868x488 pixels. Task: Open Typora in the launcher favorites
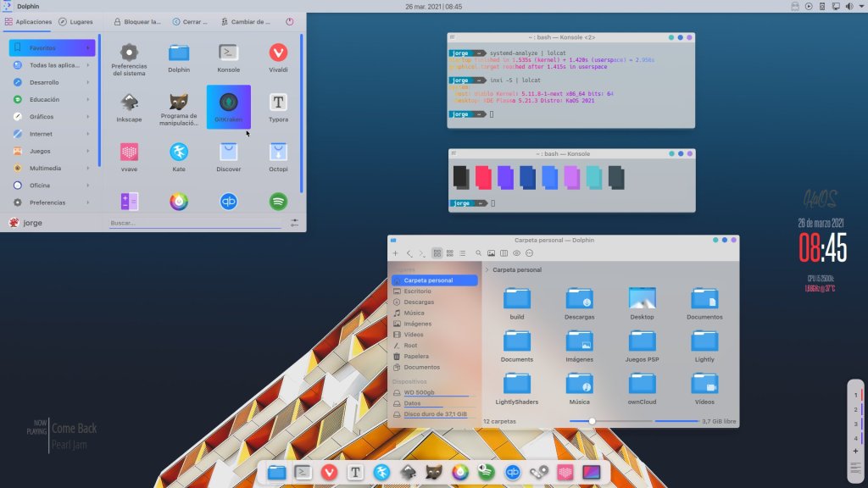click(x=278, y=106)
